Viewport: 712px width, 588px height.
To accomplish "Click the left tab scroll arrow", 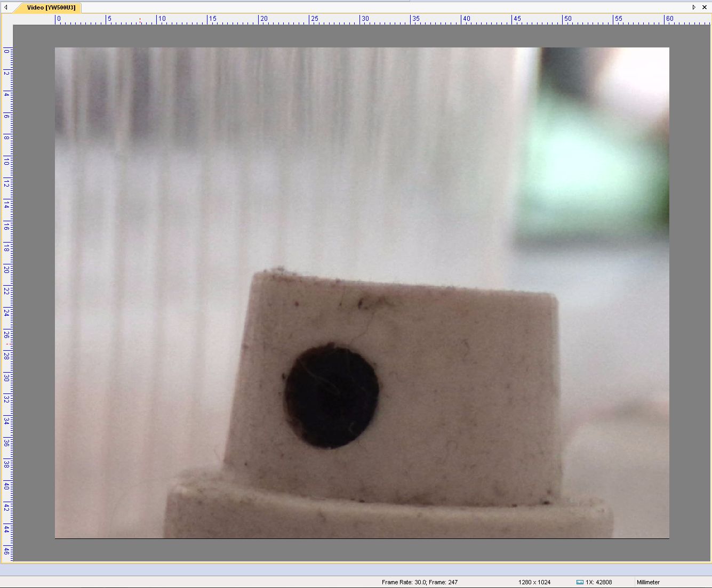I will (x=6, y=7).
